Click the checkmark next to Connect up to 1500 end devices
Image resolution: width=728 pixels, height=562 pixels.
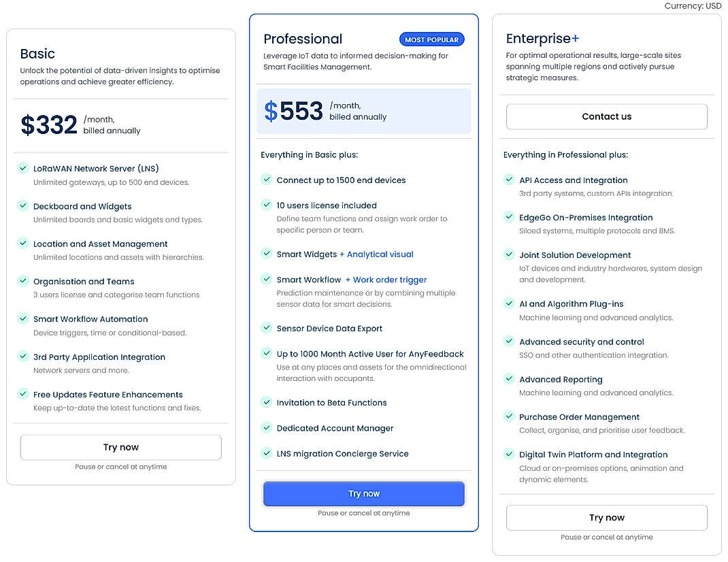(x=266, y=180)
